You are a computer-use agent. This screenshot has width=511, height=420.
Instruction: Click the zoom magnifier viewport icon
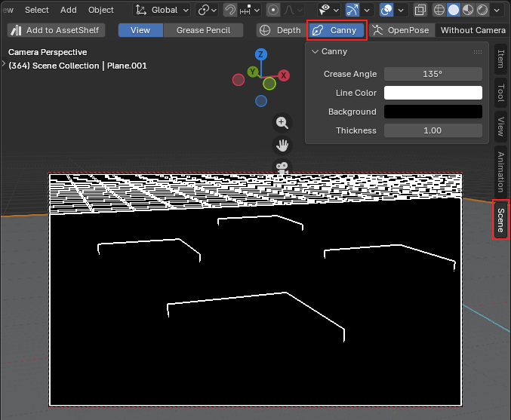tap(282, 123)
